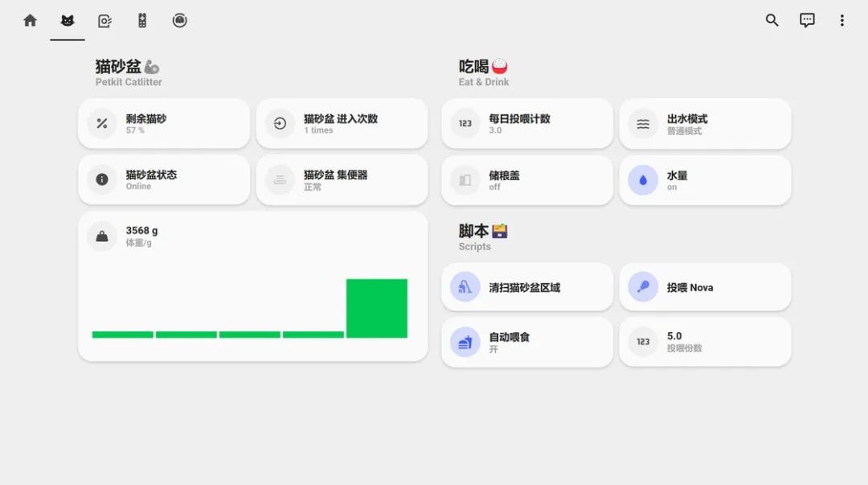Click the vacuum icon for 清扫猫砂盆区域
Screen dimensions: 868x485
point(465,287)
